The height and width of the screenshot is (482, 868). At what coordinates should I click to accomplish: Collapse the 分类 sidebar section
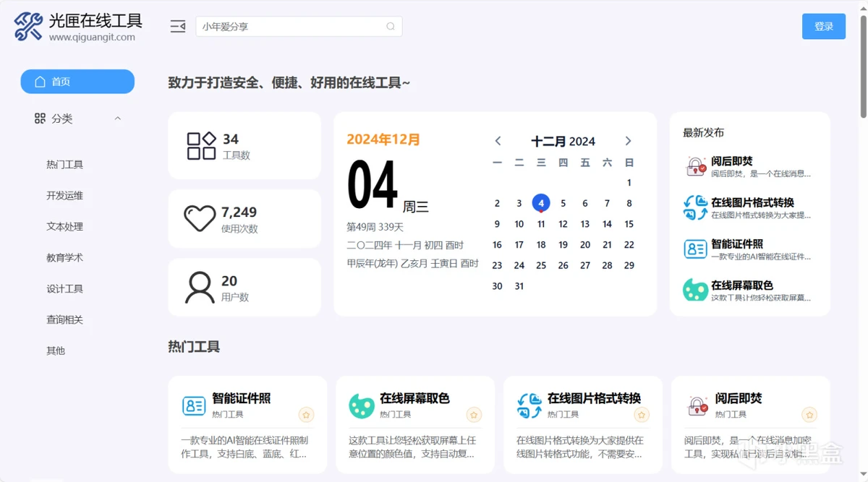[118, 119]
